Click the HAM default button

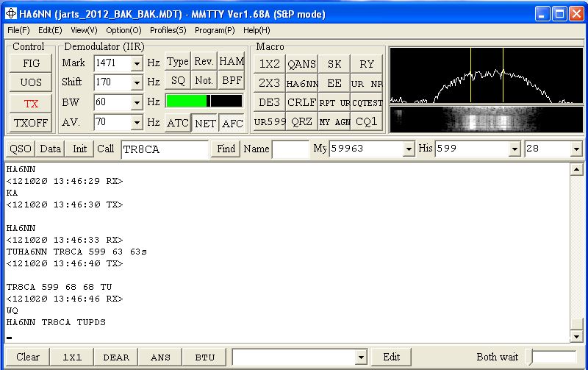coord(232,62)
